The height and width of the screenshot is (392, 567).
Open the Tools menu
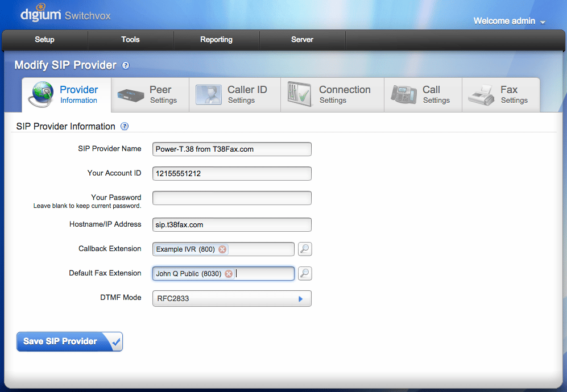click(x=131, y=40)
